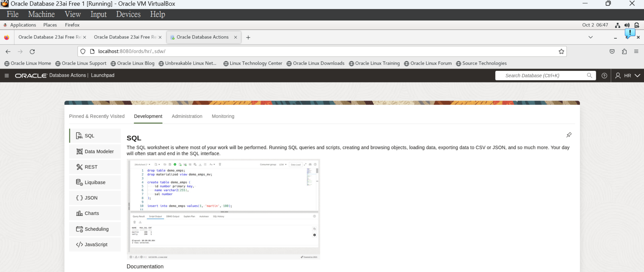
Task: Select Liquibase in the sidebar
Action: coord(95,182)
